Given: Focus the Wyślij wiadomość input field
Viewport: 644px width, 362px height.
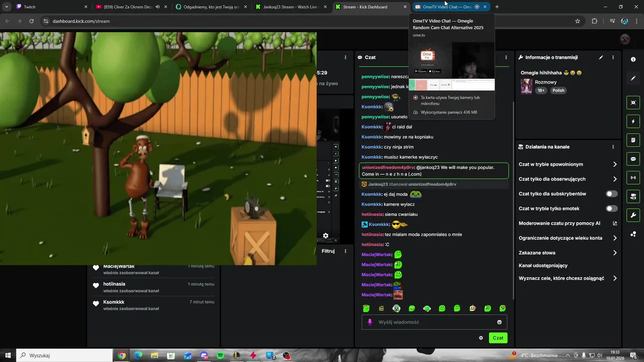Looking at the screenshot, I should [x=434, y=322].
